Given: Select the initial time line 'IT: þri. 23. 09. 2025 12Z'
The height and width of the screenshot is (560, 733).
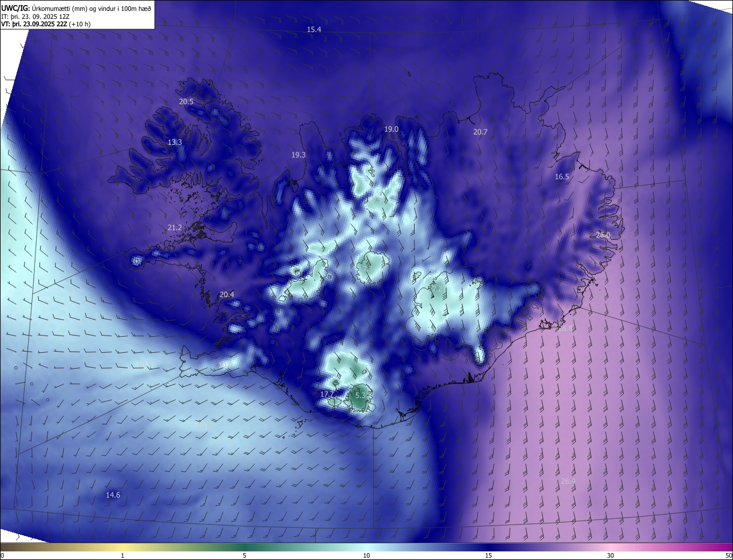Looking at the screenshot, I should click(x=36, y=16).
